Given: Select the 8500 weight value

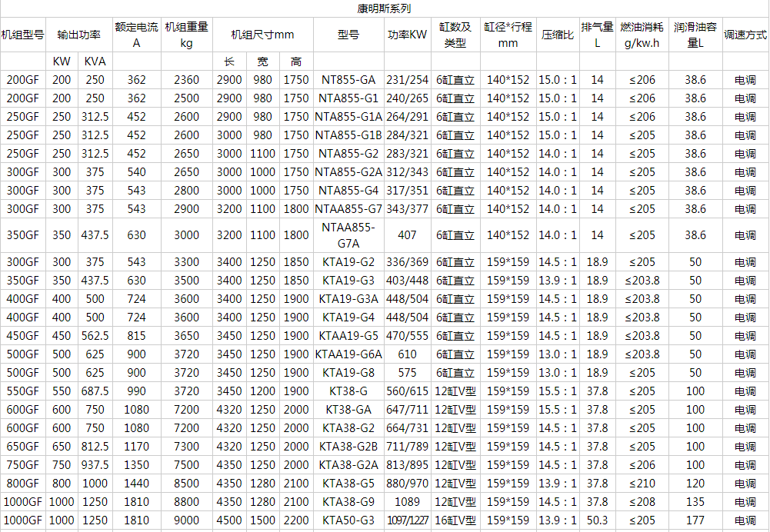Looking at the screenshot, I should pyautogui.click(x=187, y=484).
